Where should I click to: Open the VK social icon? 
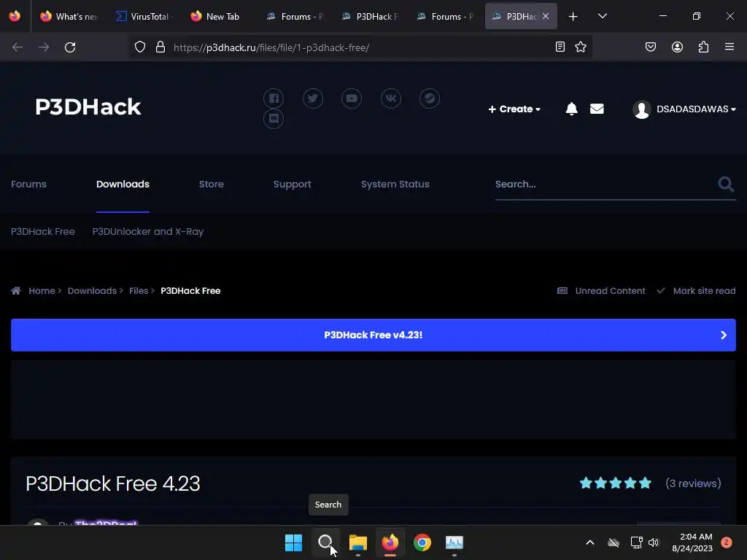tap(391, 98)
